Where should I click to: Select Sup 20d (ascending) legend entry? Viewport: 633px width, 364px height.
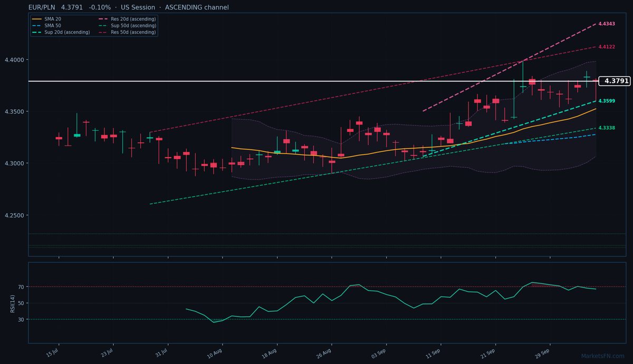[x=61, y=32]
